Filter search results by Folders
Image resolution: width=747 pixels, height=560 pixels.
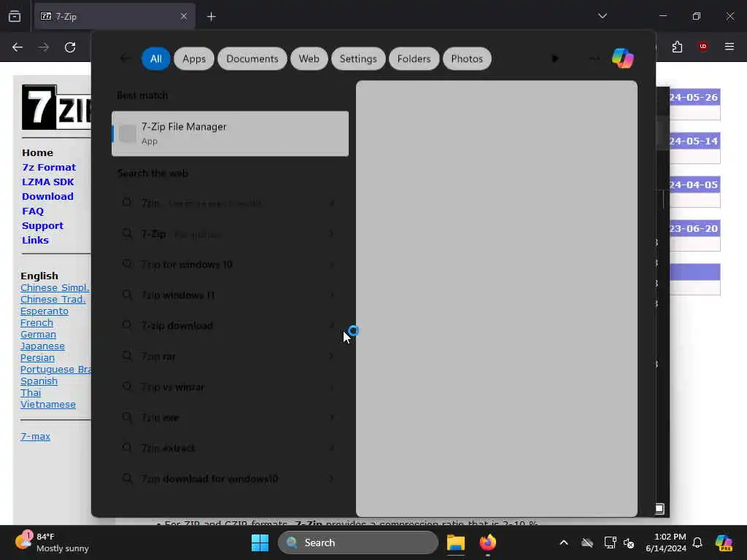click(414, 58)
